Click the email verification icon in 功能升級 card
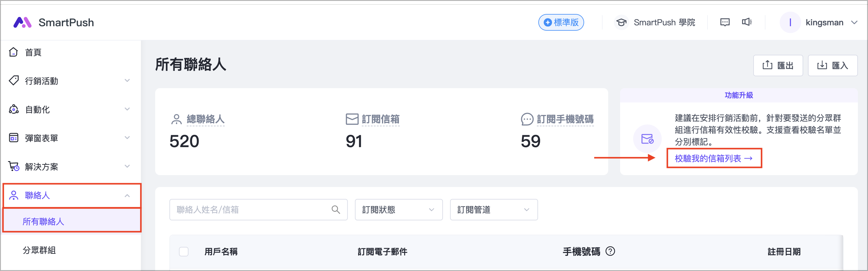Viewport: 868px width, 271px height. click(x=647, y=139)
